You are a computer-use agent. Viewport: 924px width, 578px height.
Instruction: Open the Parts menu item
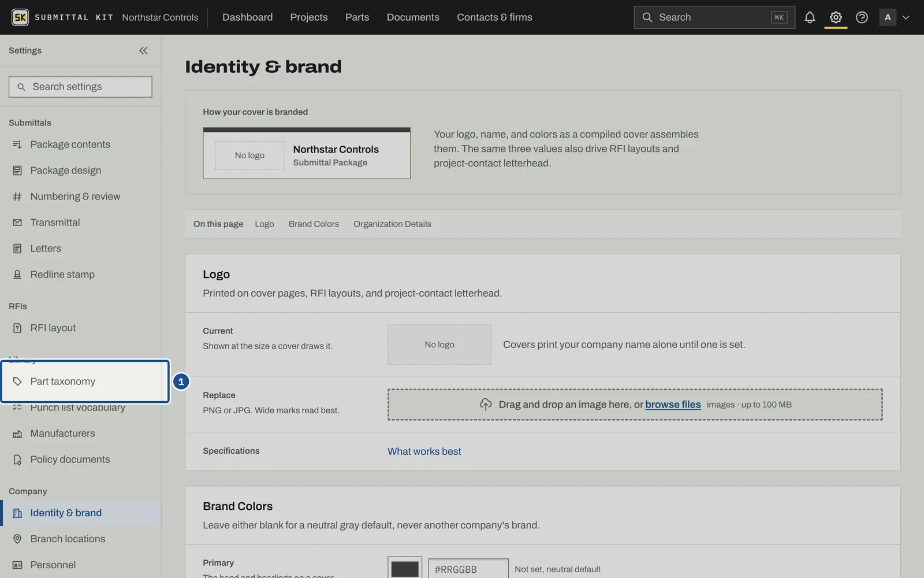point(357,17)
